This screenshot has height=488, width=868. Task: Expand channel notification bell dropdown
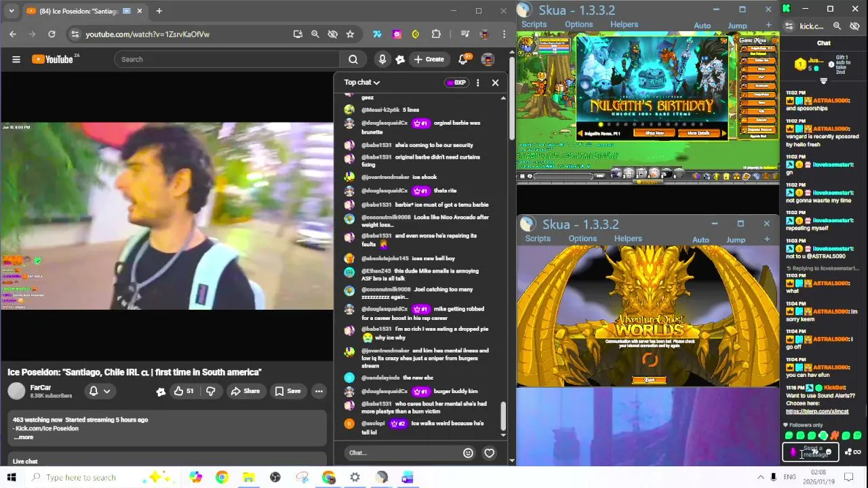[100, 391]
